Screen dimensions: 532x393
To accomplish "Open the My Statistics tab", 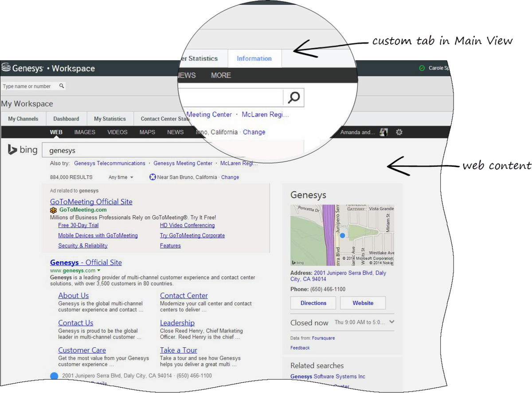I will click(x=110, y=119).
